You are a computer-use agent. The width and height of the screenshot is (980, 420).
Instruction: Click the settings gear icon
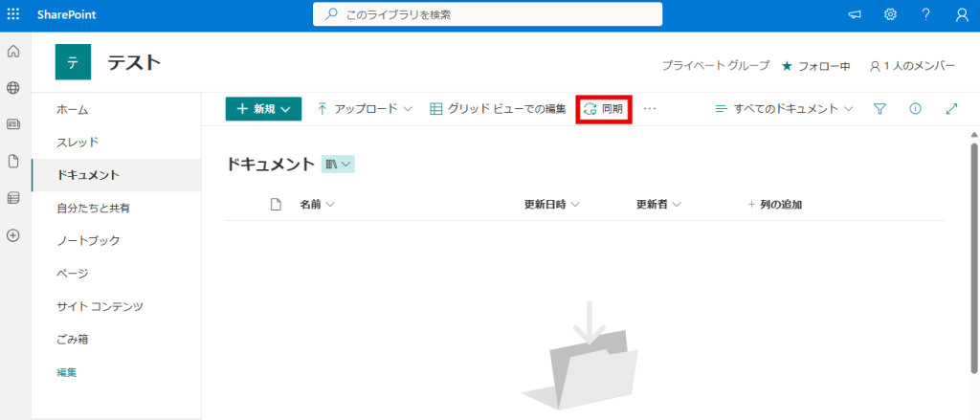point(890,15)
